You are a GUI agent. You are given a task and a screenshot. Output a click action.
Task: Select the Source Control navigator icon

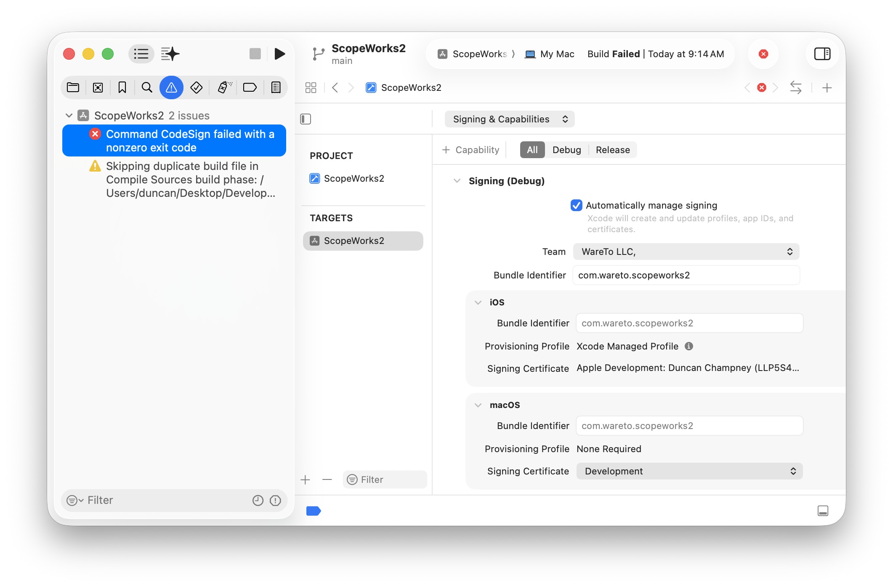98,87
